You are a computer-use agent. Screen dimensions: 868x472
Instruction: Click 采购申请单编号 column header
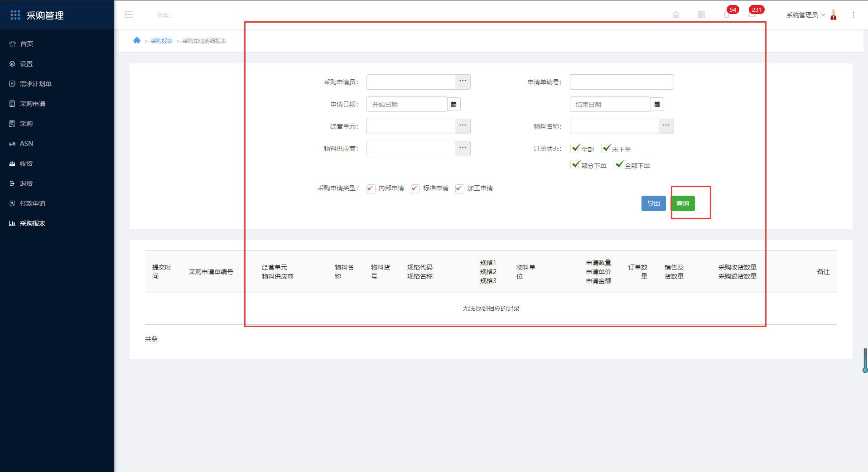coord(211,272)
